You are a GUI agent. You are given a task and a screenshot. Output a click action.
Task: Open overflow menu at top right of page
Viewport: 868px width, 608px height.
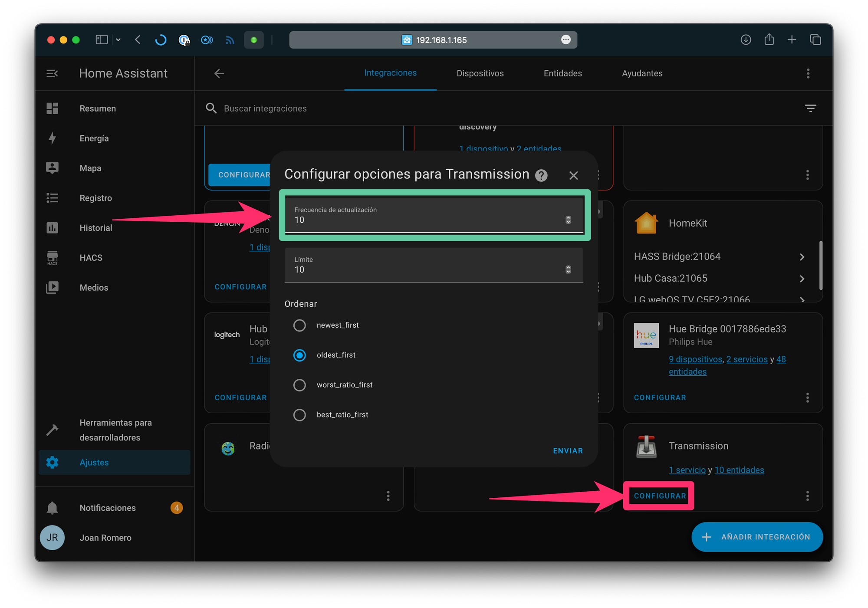808,73
